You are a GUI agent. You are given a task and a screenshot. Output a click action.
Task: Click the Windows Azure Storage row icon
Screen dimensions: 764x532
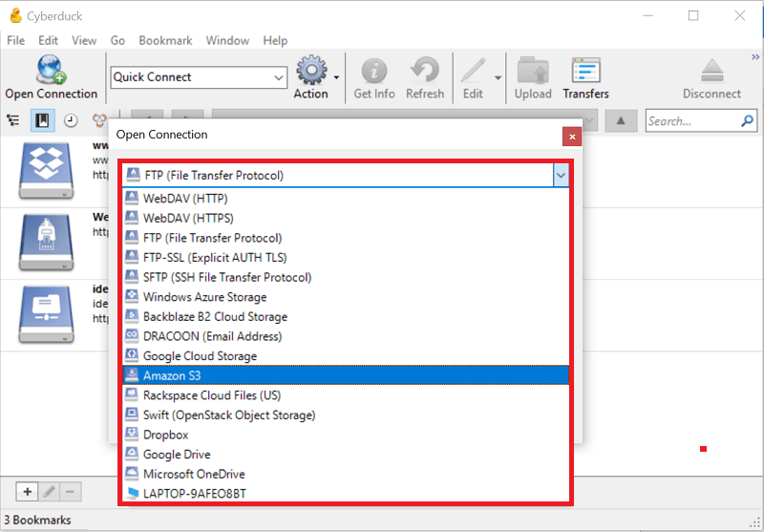(x=132, y=296)
